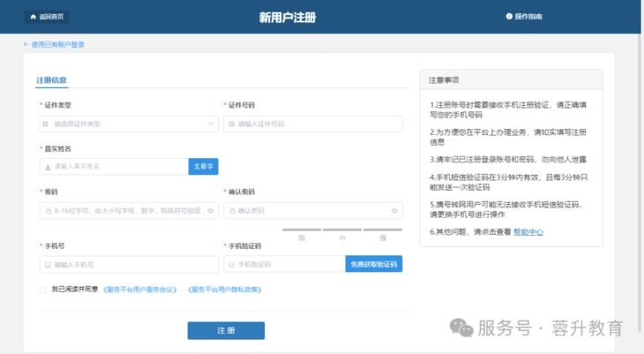Click the 操作指南 info icon in header
Screen dimensions: 644x354
tap(509, 17)
